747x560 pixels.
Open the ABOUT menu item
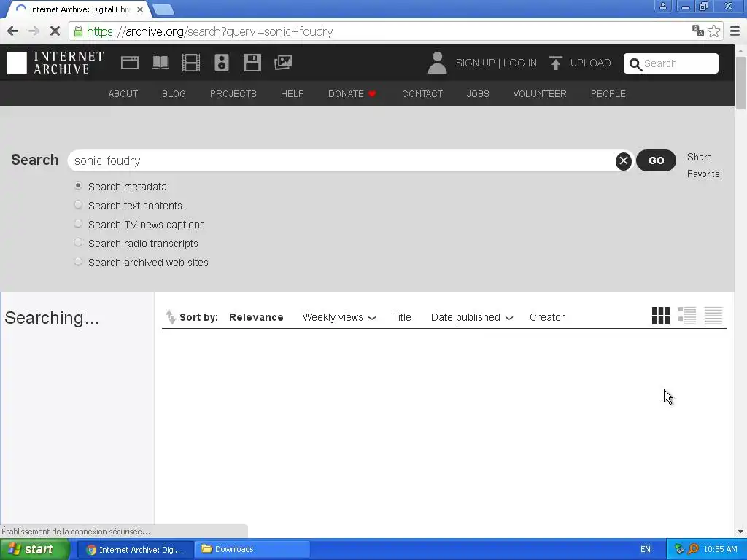click(x=123, y=94)
